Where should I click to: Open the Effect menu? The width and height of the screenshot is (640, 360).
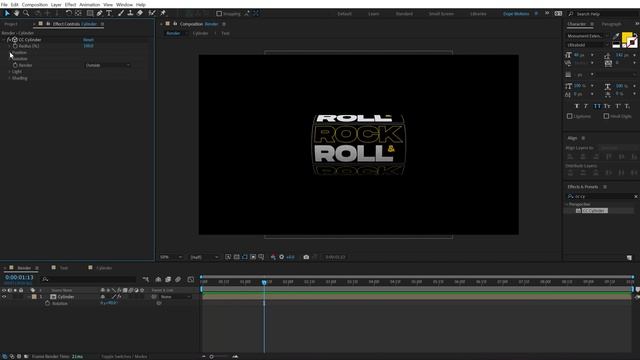click(70, 4)
